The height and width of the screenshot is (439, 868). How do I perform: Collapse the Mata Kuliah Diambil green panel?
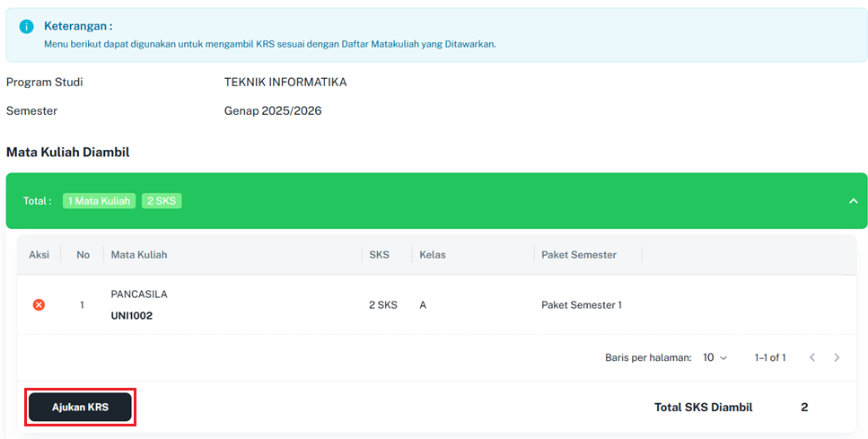(853, 201)
